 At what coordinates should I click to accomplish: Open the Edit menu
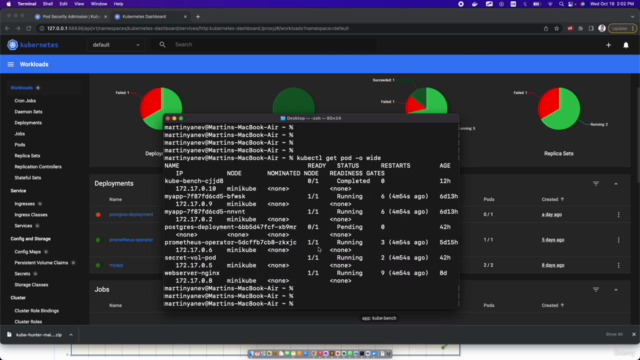(63, 4)
